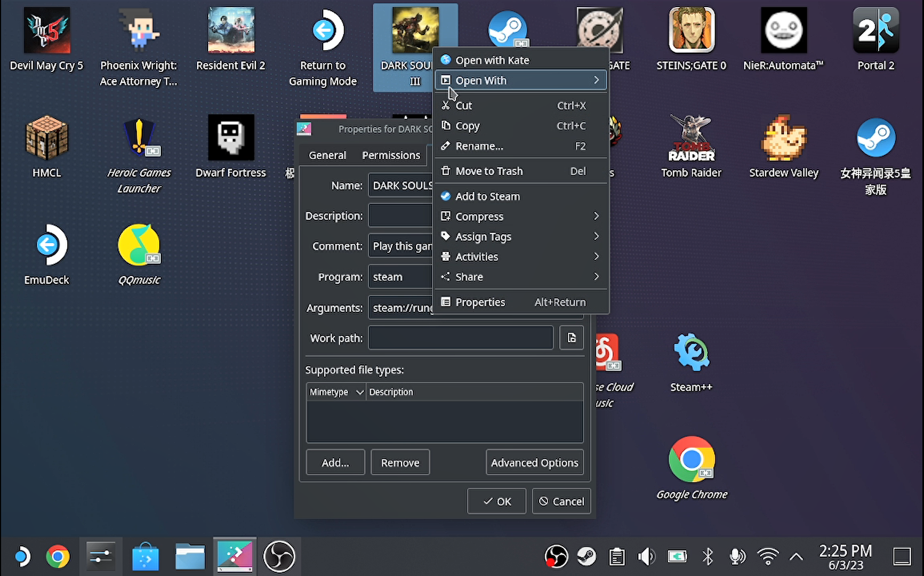Switch to the Permissions tab in Properties
Viewport: 924px width, 576px height.
click(391, 155)
